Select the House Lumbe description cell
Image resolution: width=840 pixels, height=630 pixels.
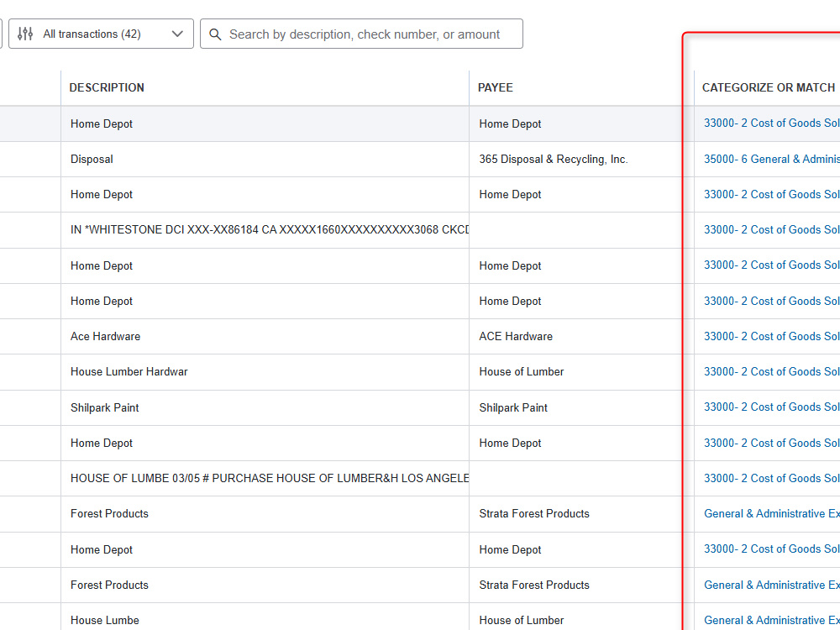pyautogui.click(x=104, y=621)
